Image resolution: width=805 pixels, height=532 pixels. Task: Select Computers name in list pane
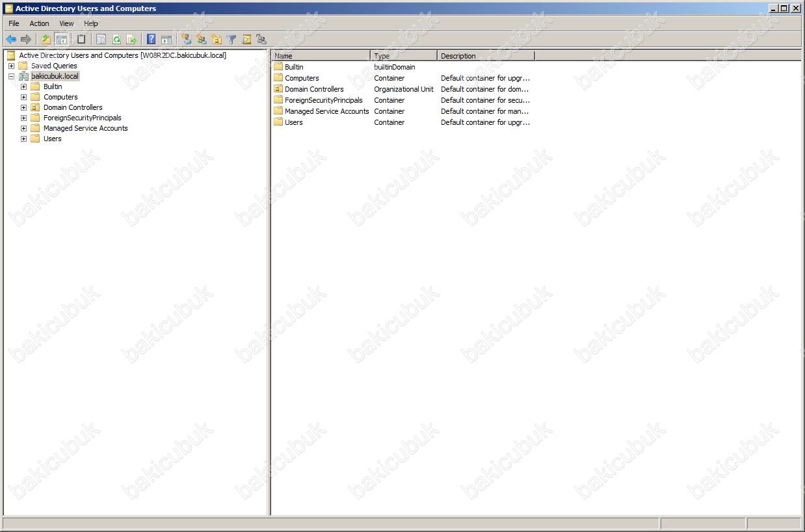coord(302,78)
